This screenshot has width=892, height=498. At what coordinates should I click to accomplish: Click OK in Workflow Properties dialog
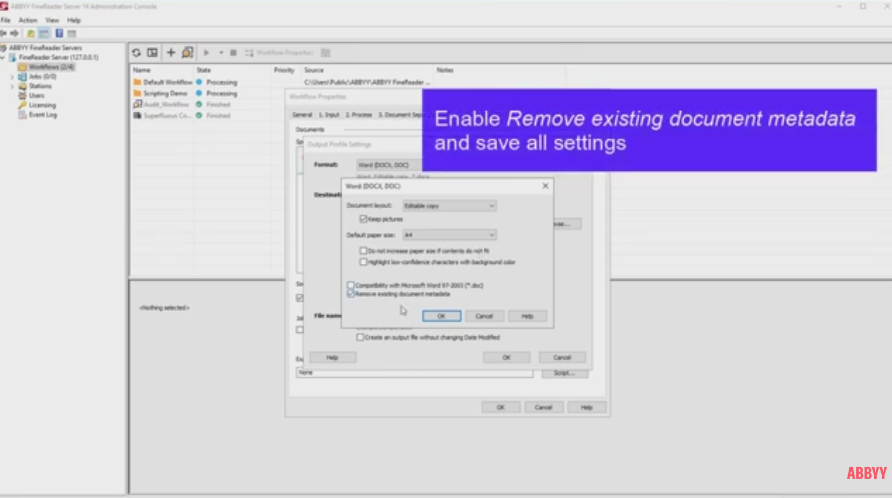click(501, 408)
